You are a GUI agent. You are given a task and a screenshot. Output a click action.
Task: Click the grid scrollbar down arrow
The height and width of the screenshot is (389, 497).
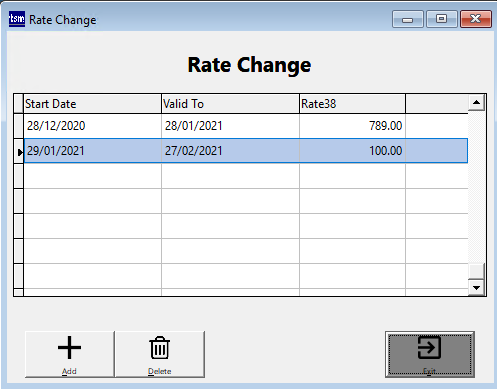[x=476, y=287]
